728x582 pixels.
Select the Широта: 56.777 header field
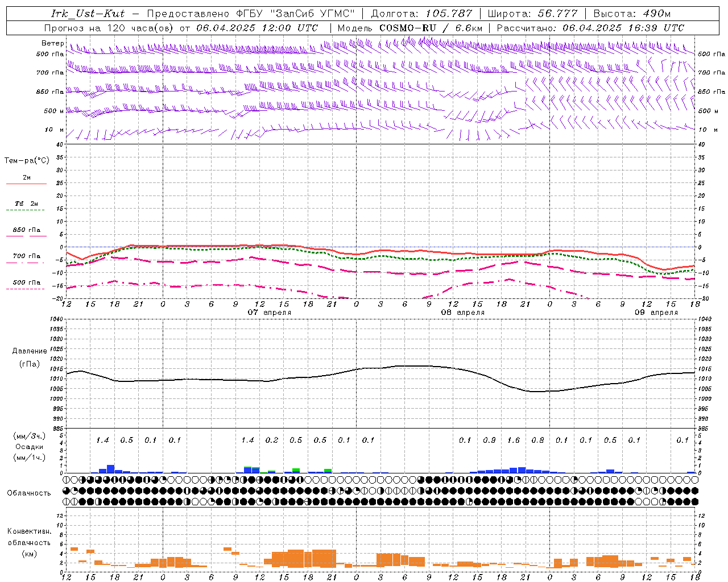pyautogui.click(x=533, y=14)
